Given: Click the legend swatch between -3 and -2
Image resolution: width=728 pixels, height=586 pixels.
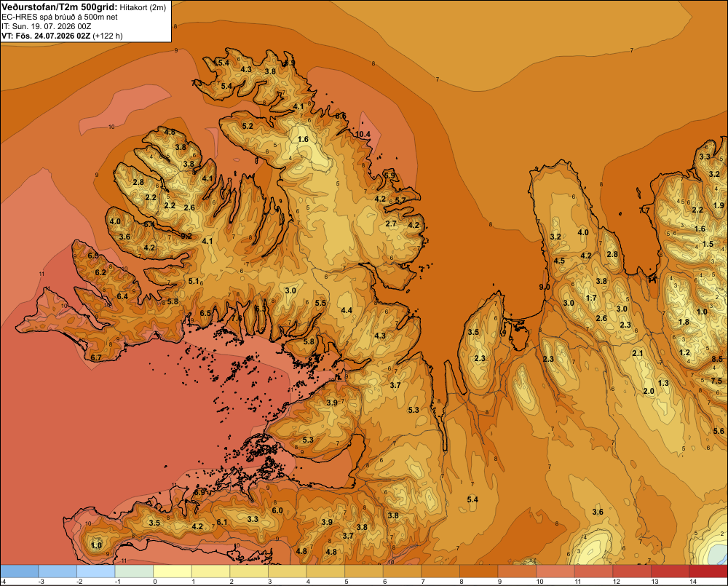Looking at the screenshot, I should pyautogui.click(x=58, y=571).
